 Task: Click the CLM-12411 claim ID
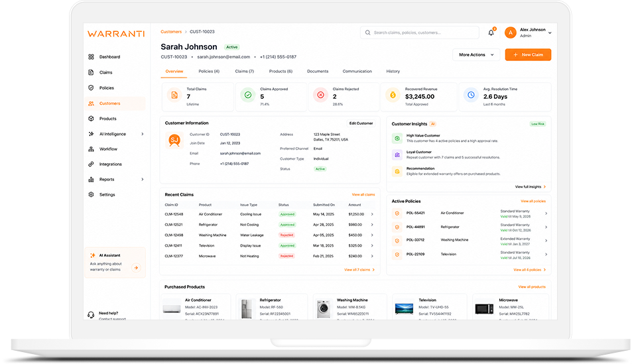[173, 246]
